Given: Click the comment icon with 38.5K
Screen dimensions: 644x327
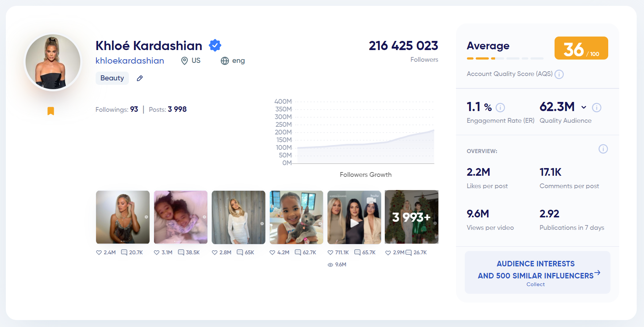Looking at the screenshot, I should click(181, 252).
